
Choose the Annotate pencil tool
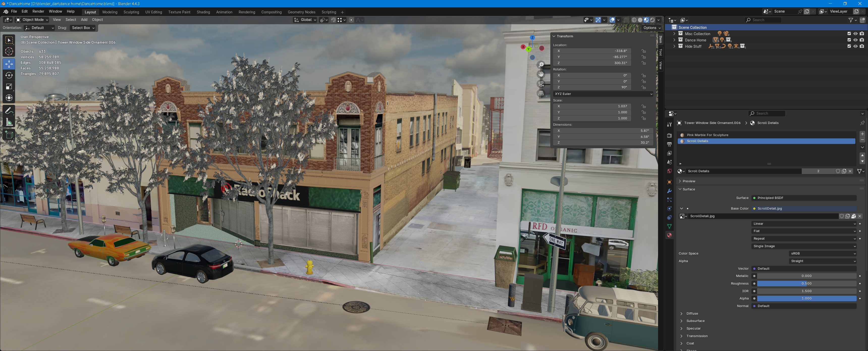[9, 110]
